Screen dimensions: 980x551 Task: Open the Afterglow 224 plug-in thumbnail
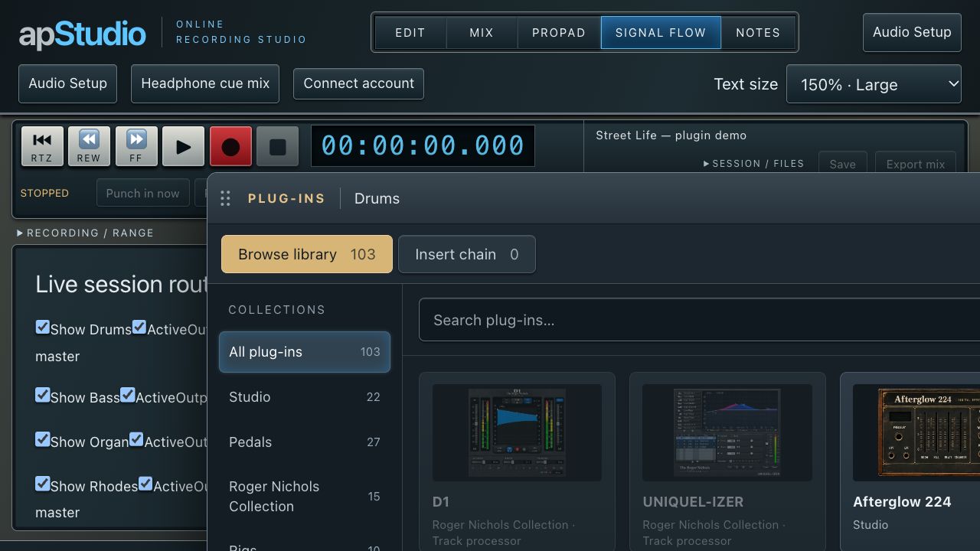(x=917, y=432)
